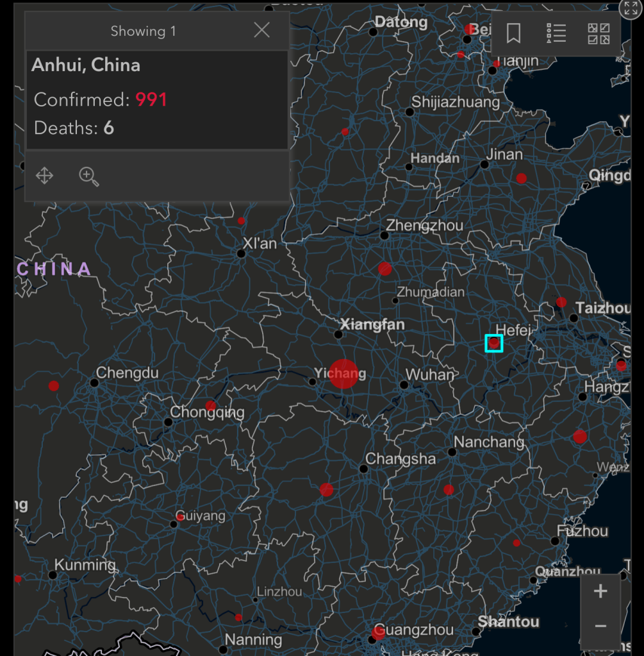
Task: Click the red circle southeast of Jinan
Action: pos(522,178)
